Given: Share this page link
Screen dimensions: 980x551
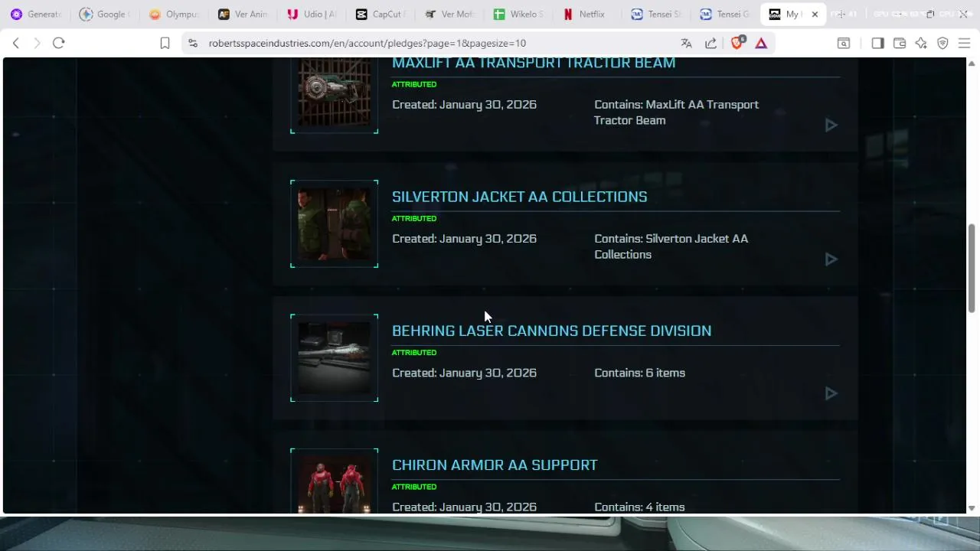Looking at the screenshot, I should (x=711, y=44).
